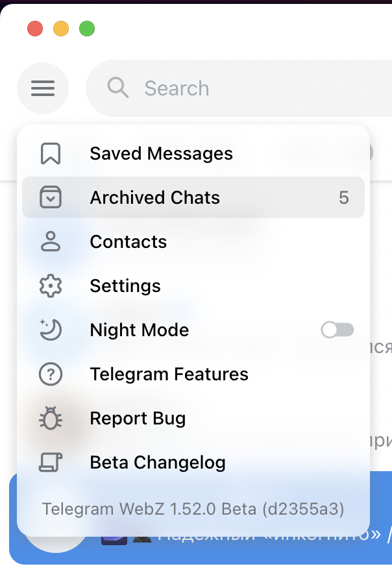Click the Saved Messages bookmark icon

coord(50,154)
